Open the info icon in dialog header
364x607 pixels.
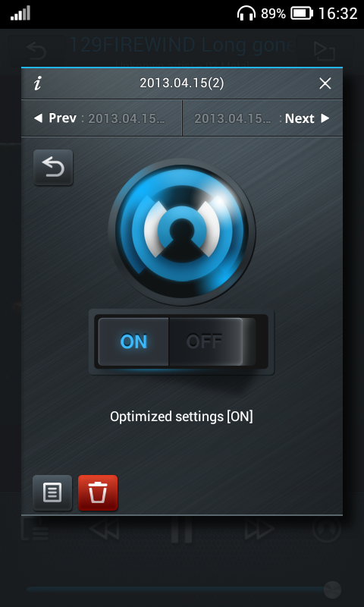pos(37,83)
